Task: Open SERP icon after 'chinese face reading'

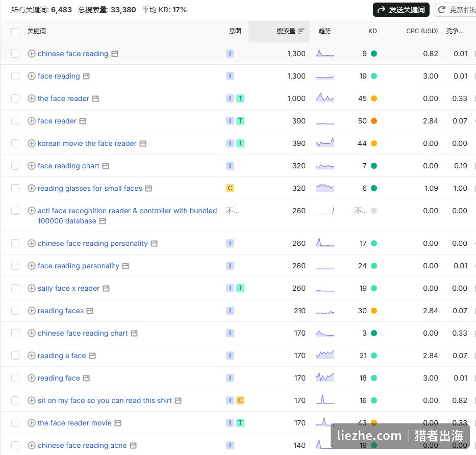Action: tap(115, 54)
